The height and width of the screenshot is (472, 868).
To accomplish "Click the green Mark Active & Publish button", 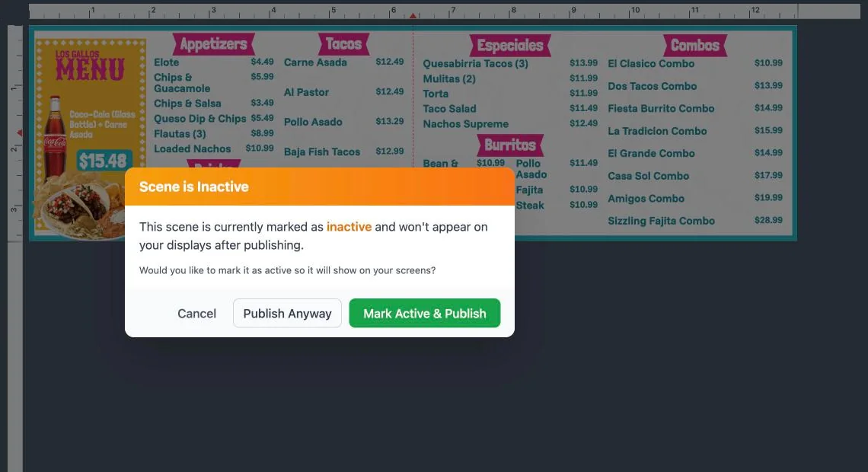I will [x=425, y=313].
